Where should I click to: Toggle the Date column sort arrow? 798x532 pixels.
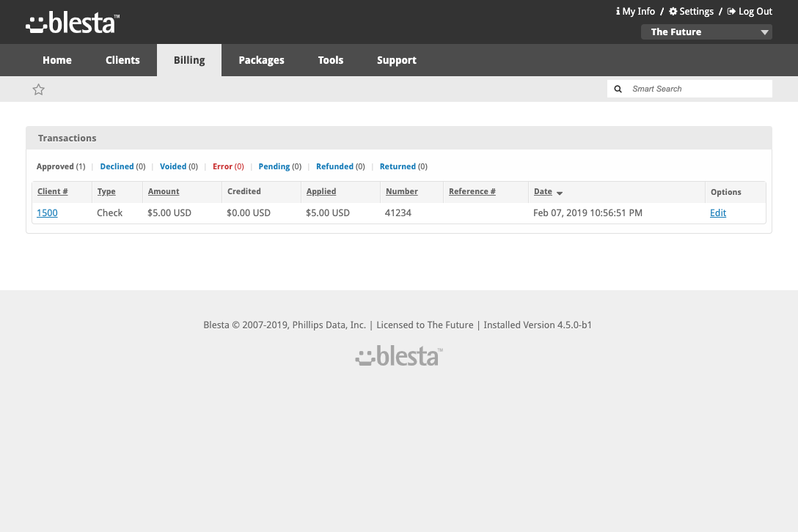point(560,193)
